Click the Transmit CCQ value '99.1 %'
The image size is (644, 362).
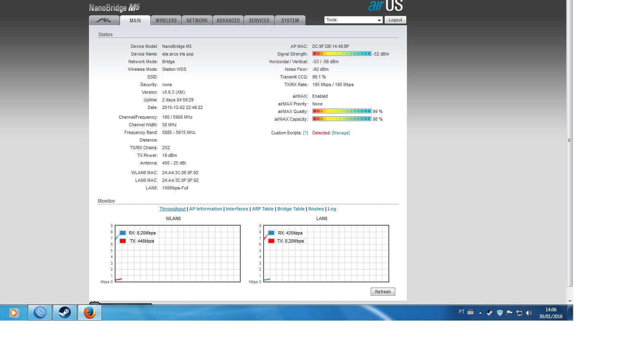pos(319,77)
